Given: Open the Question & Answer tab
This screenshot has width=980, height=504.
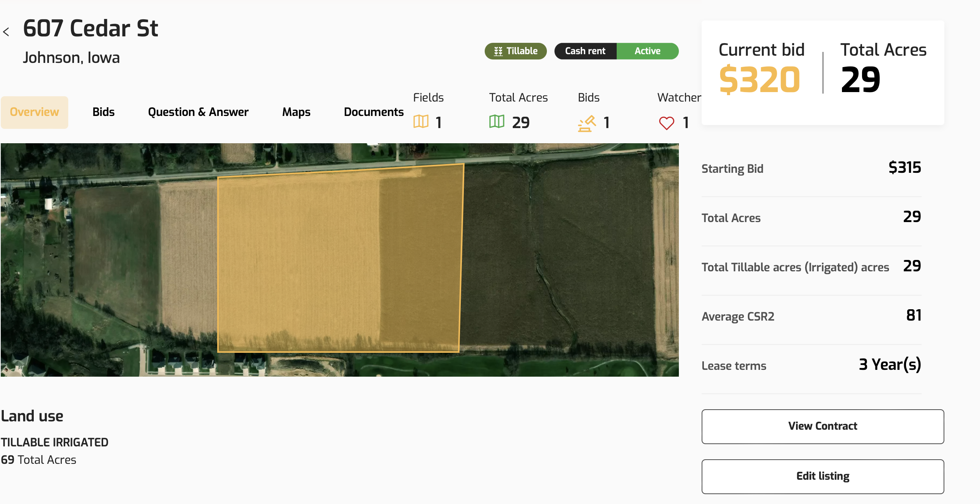Looking at the screenshot, I should click(x=198, y=112).
